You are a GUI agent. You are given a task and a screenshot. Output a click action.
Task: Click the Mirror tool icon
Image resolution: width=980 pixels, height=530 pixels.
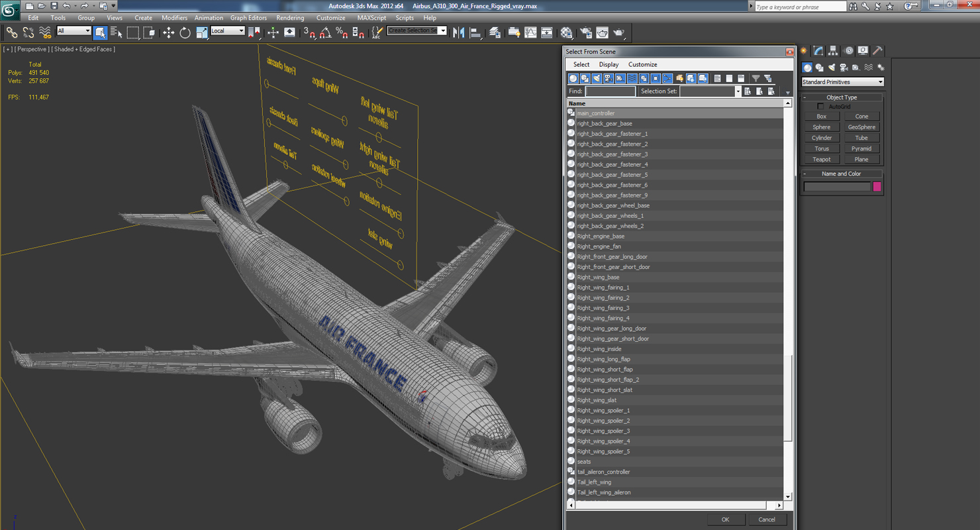[x=458, y=32]
